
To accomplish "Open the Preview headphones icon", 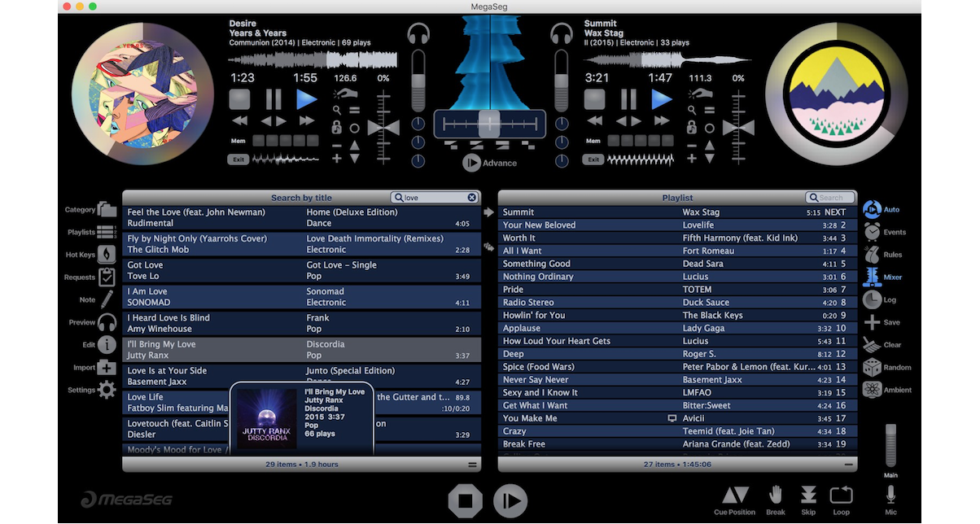I will [x=107, y=322].
